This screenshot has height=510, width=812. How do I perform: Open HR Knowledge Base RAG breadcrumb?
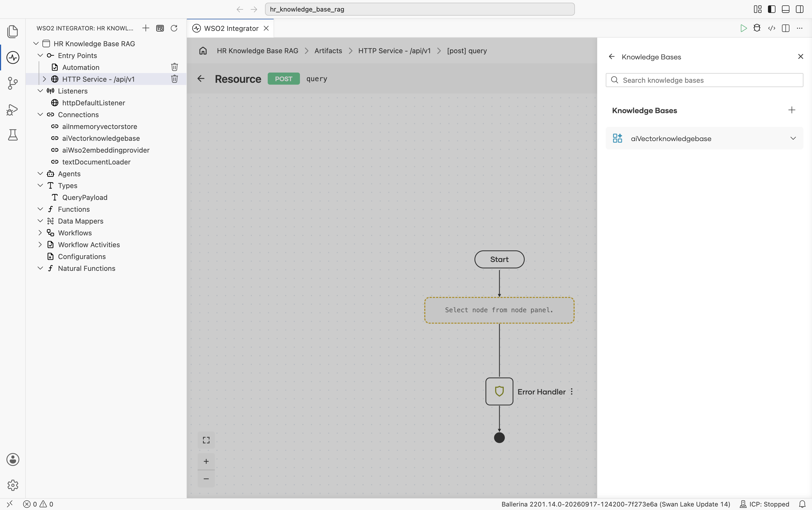click(x=258, y=51)
